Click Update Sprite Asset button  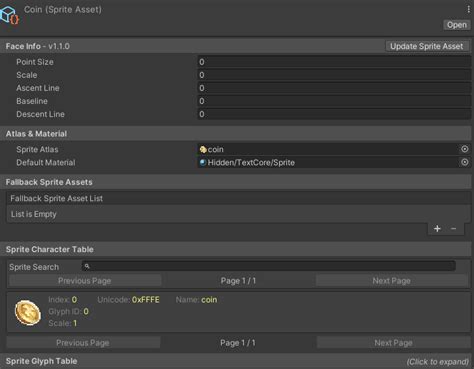point(427,46)
